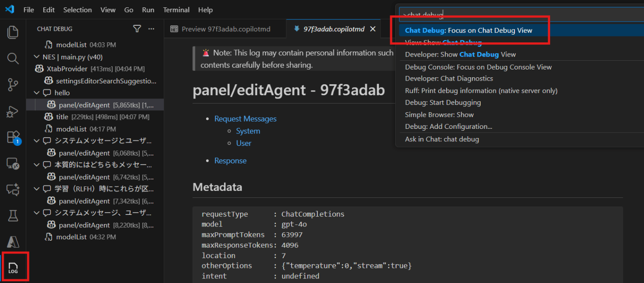Open Remote Explorer view

tap(13, 163)
